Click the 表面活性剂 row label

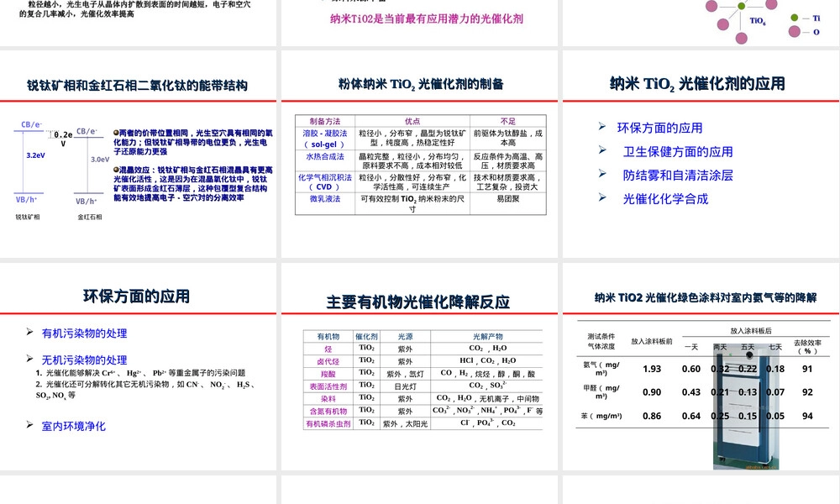point(328,386)
